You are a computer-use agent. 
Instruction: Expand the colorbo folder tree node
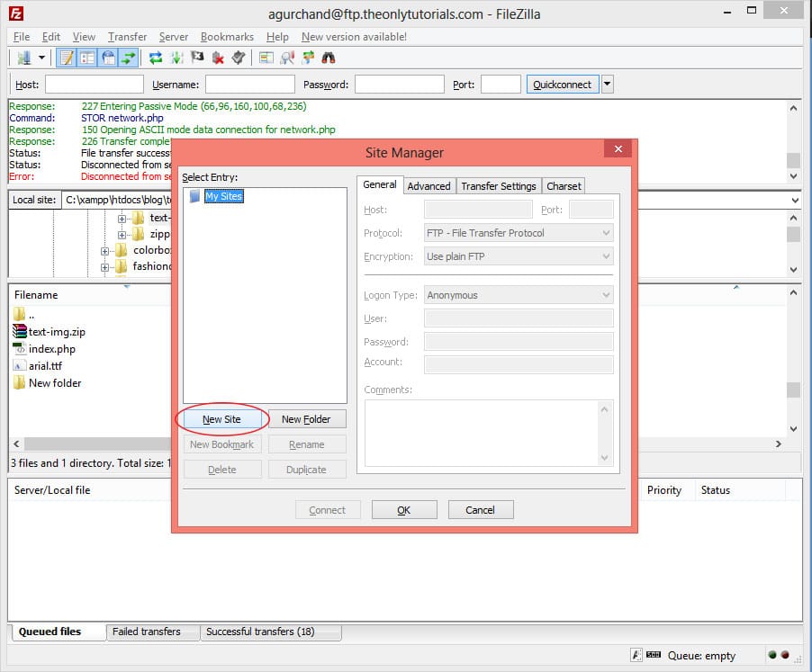(x=104, y=251)
